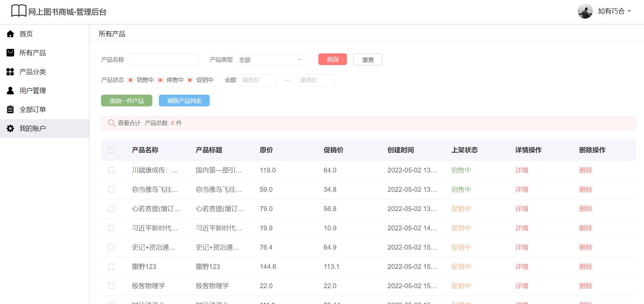Click the 促销价 column header
The height and width of the screenshot is (304, 644).
point(333,150)
